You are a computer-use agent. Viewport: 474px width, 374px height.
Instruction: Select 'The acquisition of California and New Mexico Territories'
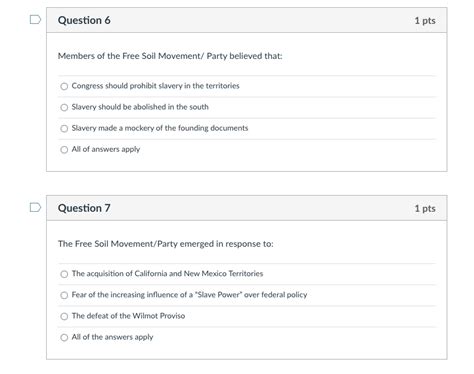[64, 274]
